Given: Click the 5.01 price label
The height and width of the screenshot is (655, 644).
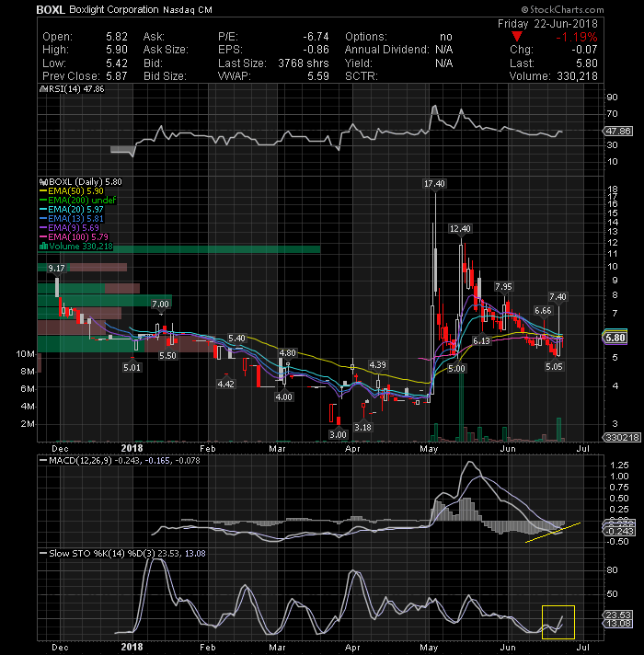Looking at the screenshot, I should pyautogui.click(x=132, y=368).
